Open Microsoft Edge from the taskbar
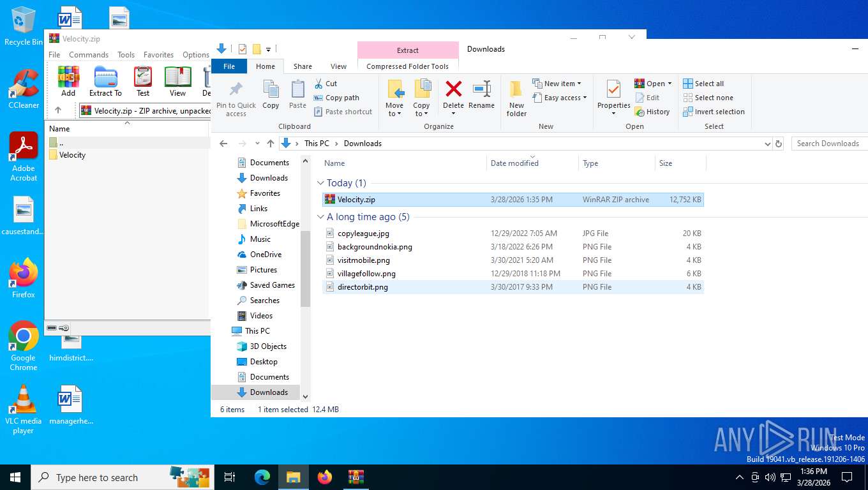Viewport: 868px width, 490px height. pyautogui.click(x=262, y=477)
